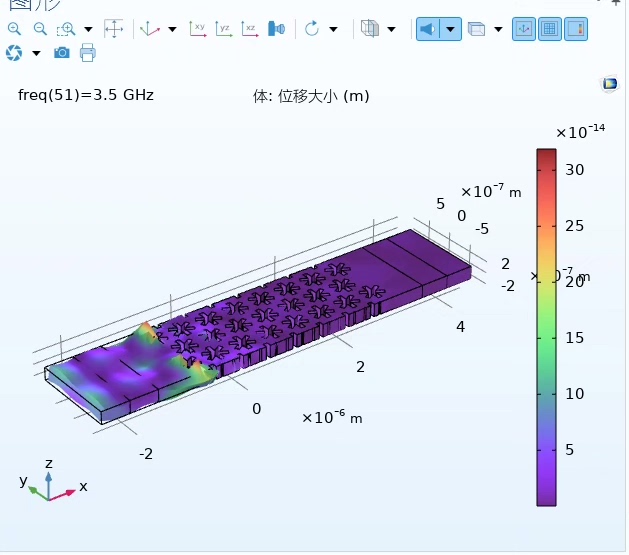Screen dimensions: 629x555
Task: Toggle the axis orientation display button
Action: (523, 29)
